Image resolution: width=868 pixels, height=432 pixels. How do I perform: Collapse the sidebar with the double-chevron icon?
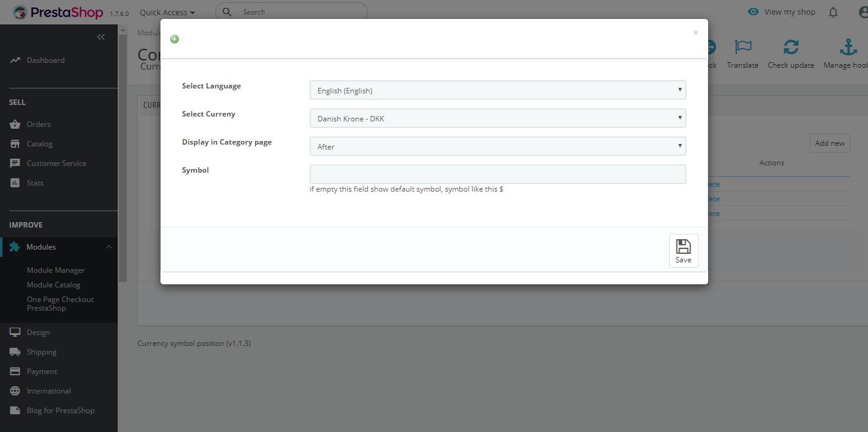(x=101, y=37)
